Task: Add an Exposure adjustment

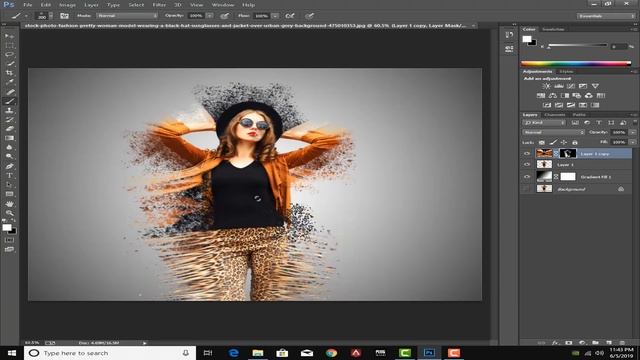Action: click(583, 86)
